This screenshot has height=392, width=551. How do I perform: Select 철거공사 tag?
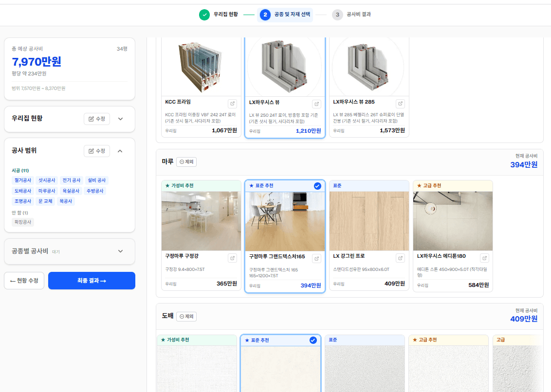[x=23, y=180]
